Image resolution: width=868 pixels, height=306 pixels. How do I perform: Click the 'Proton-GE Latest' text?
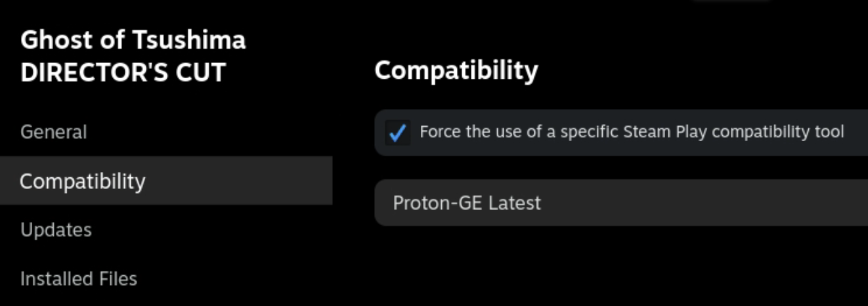click(467, 202)
